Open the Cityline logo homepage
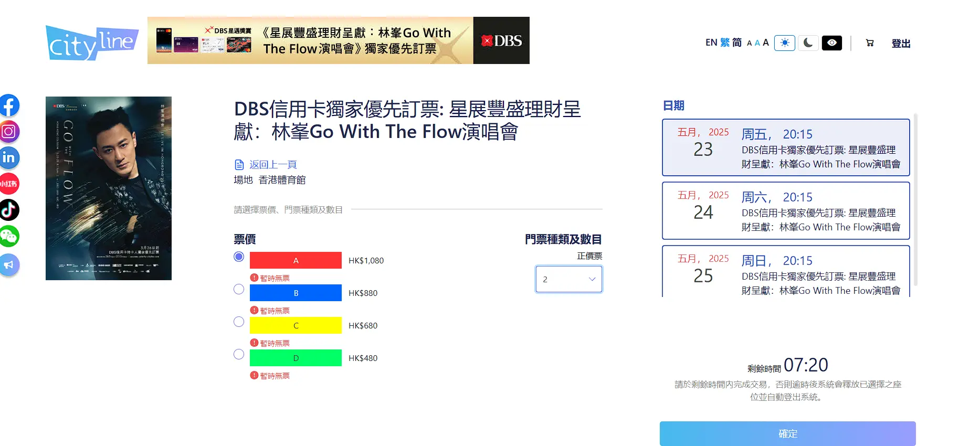 (x=92, y=43)
